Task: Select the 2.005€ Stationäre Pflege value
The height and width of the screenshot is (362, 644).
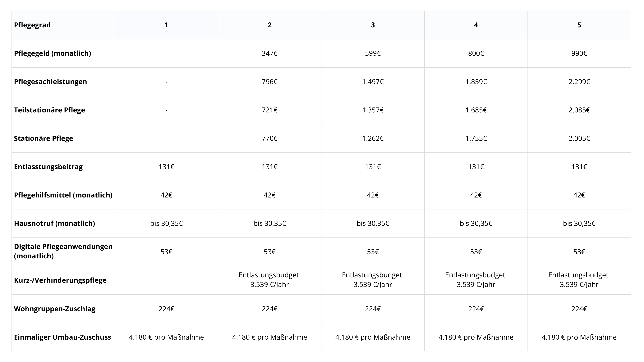Action: point(579,138)
